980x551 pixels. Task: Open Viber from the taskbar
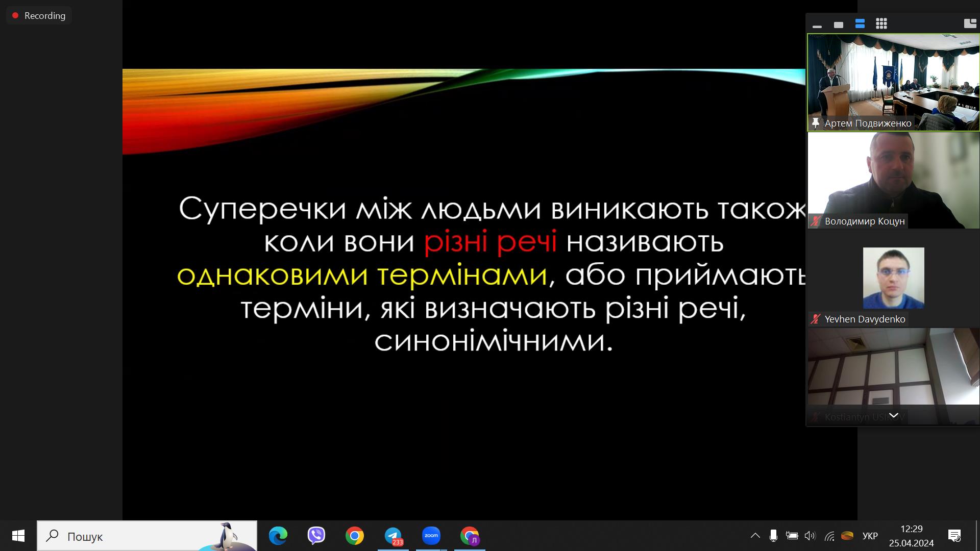click(316, 536)
